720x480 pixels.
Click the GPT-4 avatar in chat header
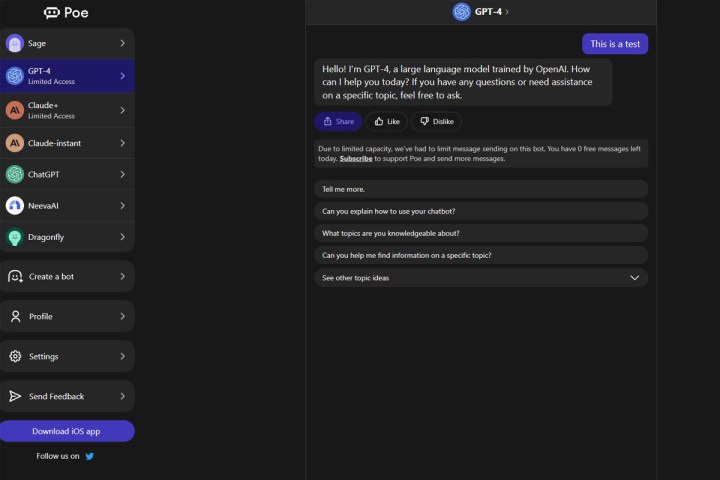(x=461, y=12)
